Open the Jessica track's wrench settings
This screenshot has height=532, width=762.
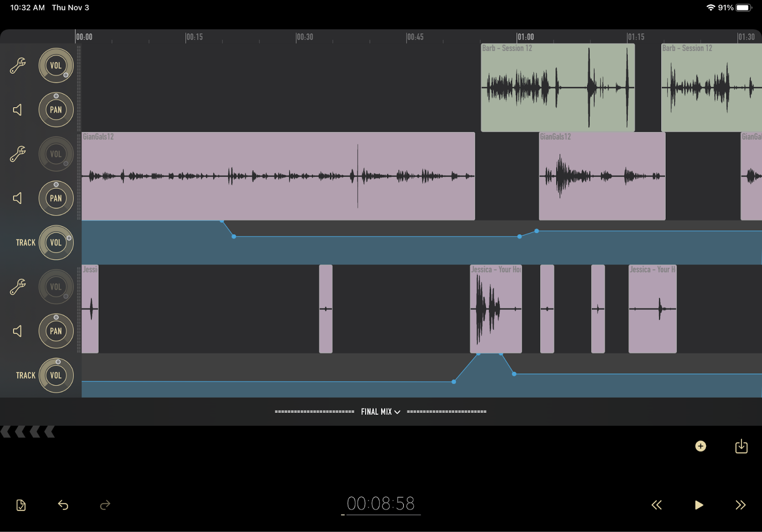[18, 287]
